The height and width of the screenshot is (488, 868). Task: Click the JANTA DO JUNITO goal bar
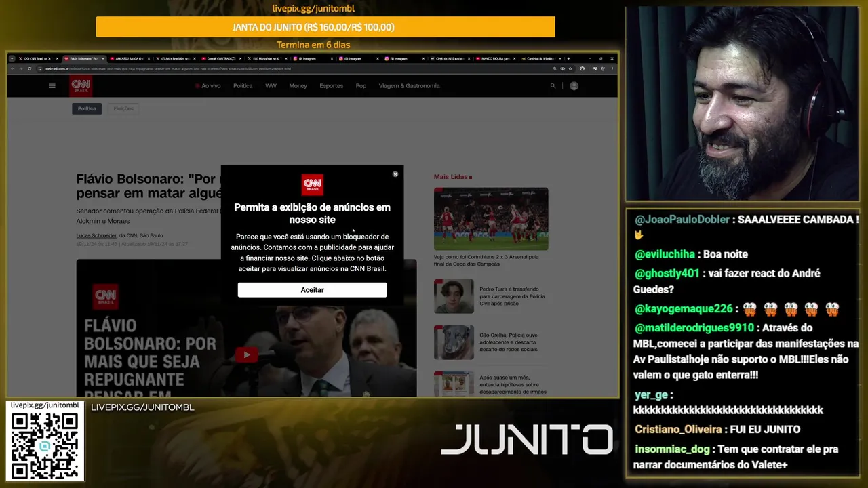(x=325, y=27)
